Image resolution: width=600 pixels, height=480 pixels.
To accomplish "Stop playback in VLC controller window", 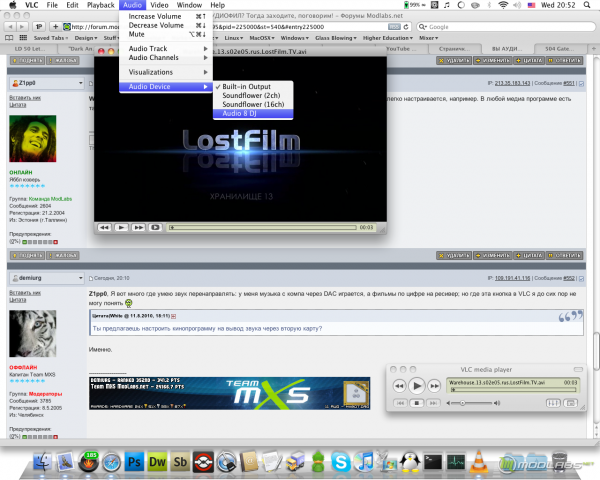I will point(417,403).
